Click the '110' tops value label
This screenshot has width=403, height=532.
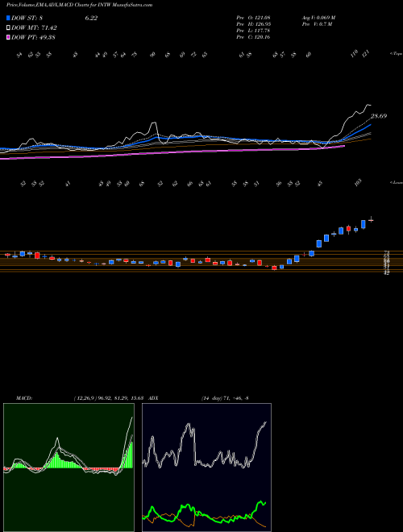pos(354,54)
